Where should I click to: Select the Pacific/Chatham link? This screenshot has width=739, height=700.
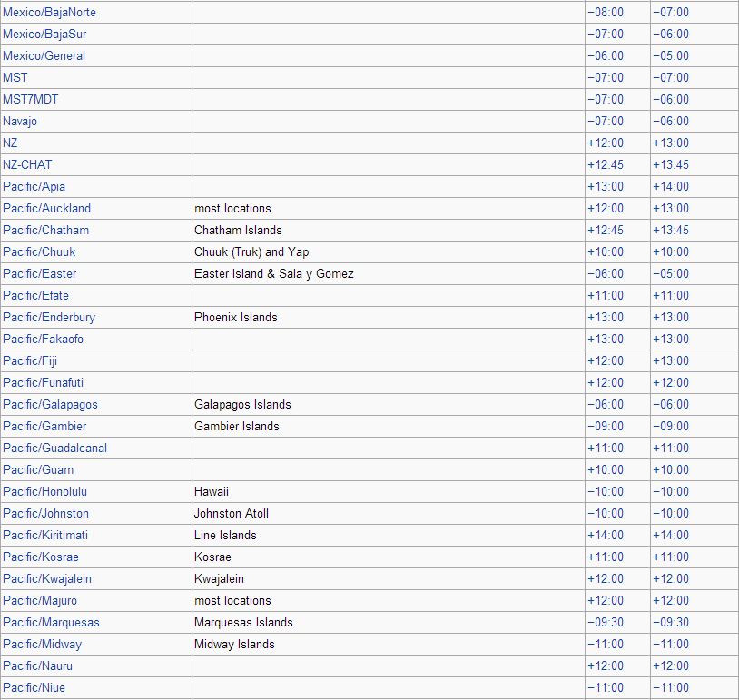coord(45,230)
